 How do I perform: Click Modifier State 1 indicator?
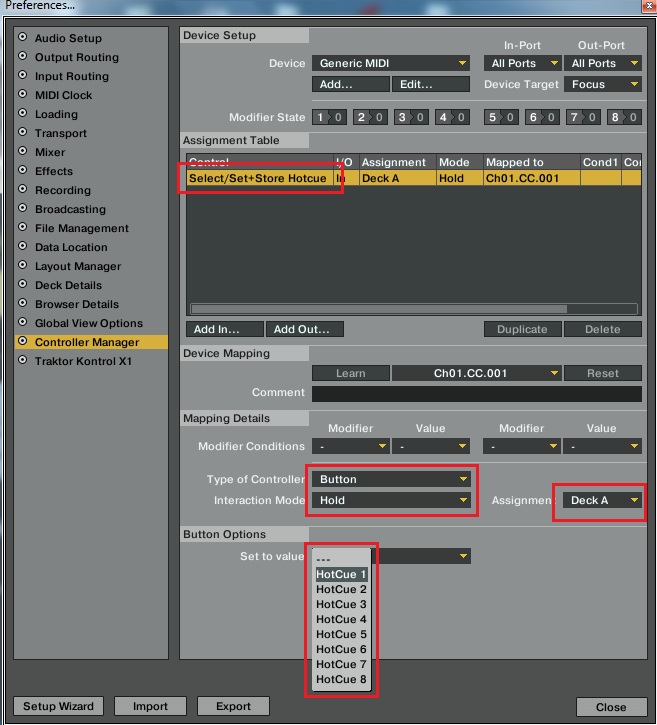[x=329, y=117]
